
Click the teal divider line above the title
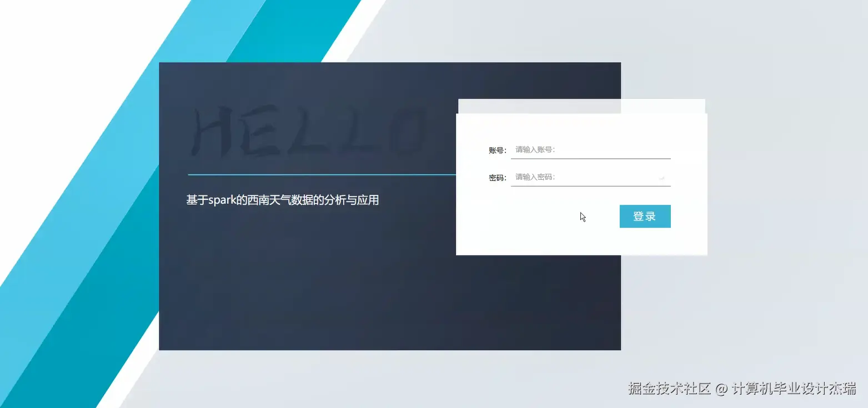point(321,174)
